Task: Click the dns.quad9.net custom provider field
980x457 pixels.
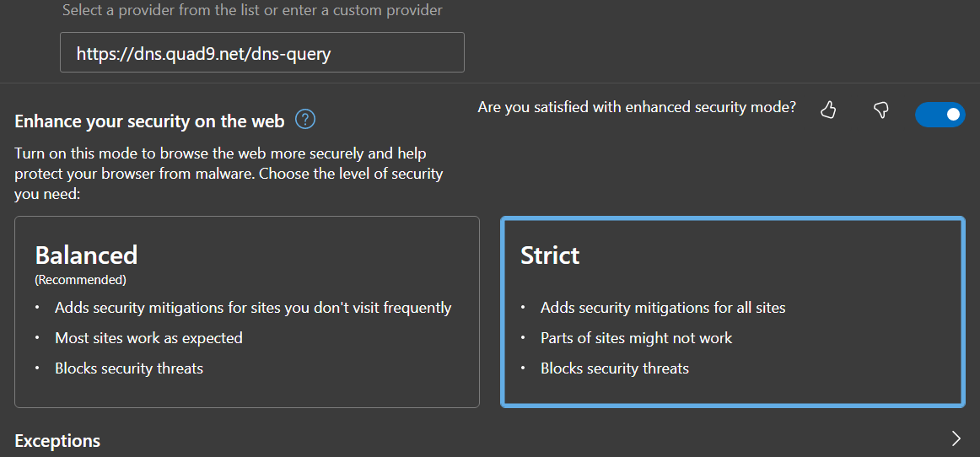Action: pos(261,53)
